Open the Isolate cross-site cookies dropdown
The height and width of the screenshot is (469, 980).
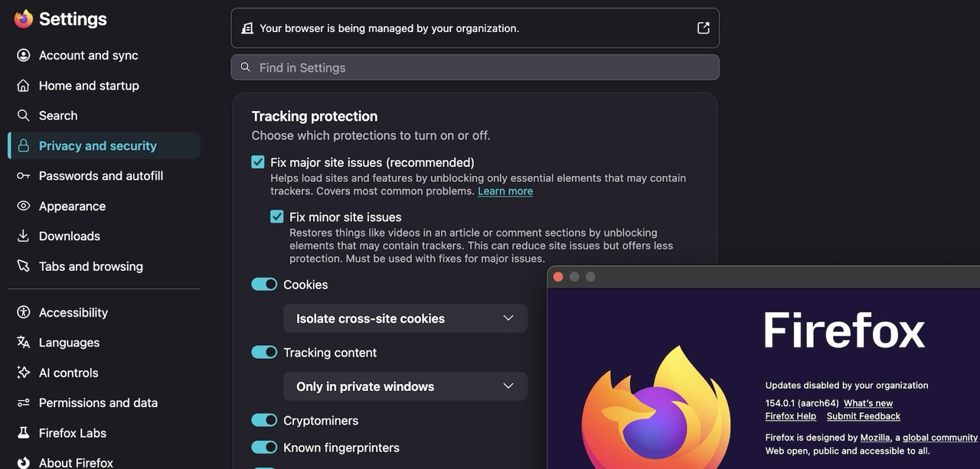click(x=405, y=318)
